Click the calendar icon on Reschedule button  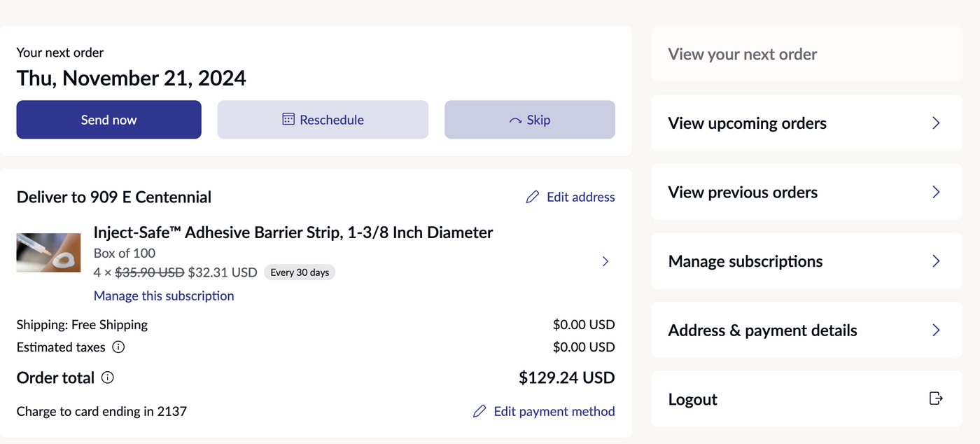(288, 120)
